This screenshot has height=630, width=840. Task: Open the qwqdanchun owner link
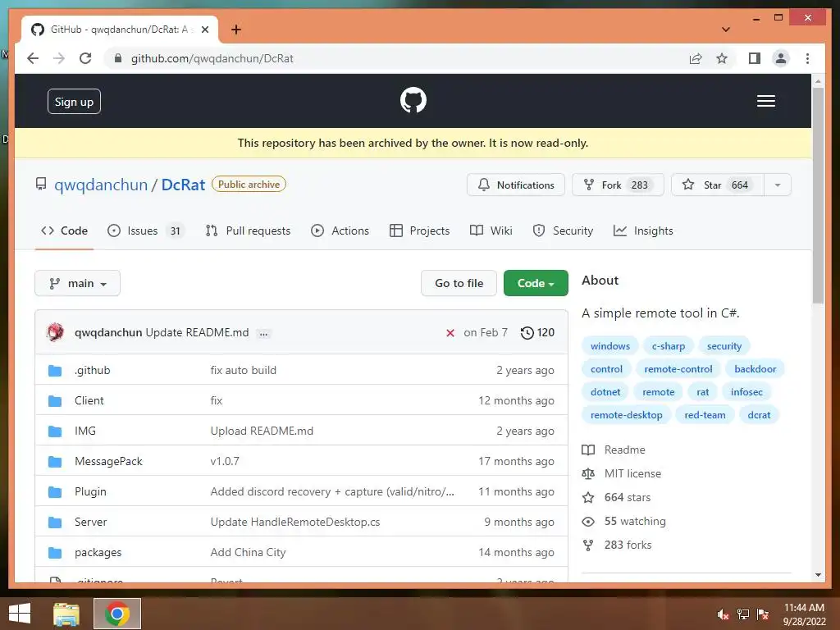tap(101, 185)
